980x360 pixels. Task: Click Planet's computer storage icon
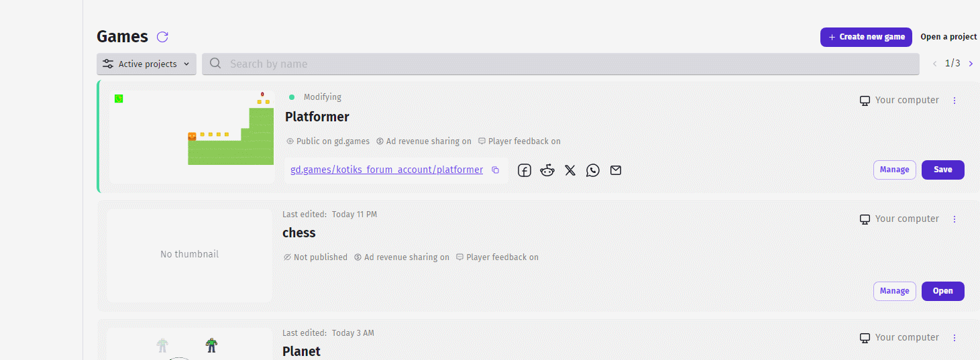point(865,338)
